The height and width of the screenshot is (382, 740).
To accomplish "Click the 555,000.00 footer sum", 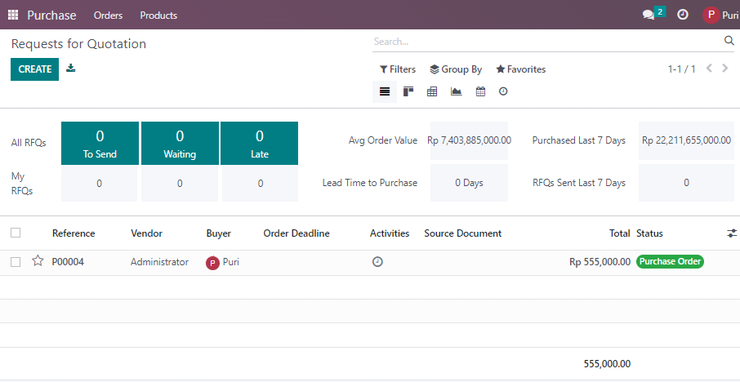I will (x=607, y=364).
